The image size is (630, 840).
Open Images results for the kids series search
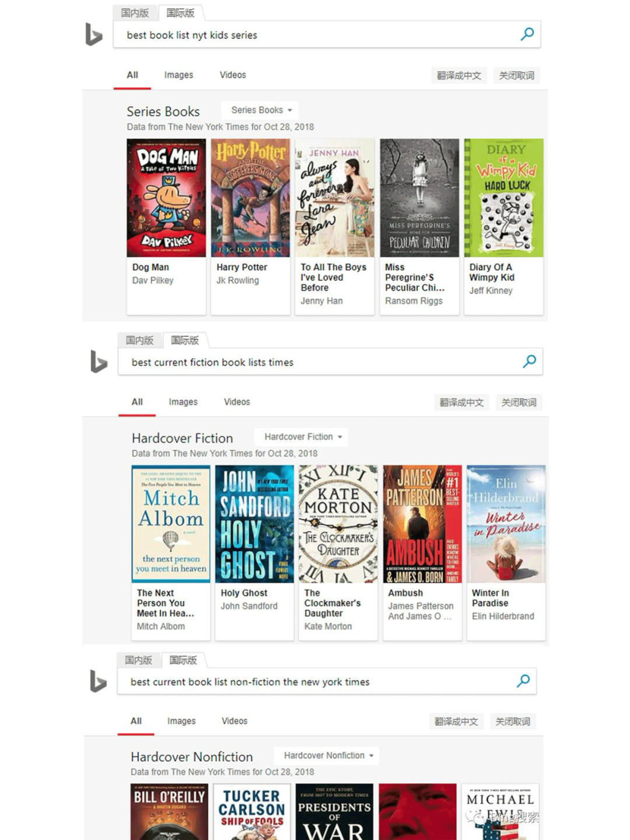(x=178, y=75)
